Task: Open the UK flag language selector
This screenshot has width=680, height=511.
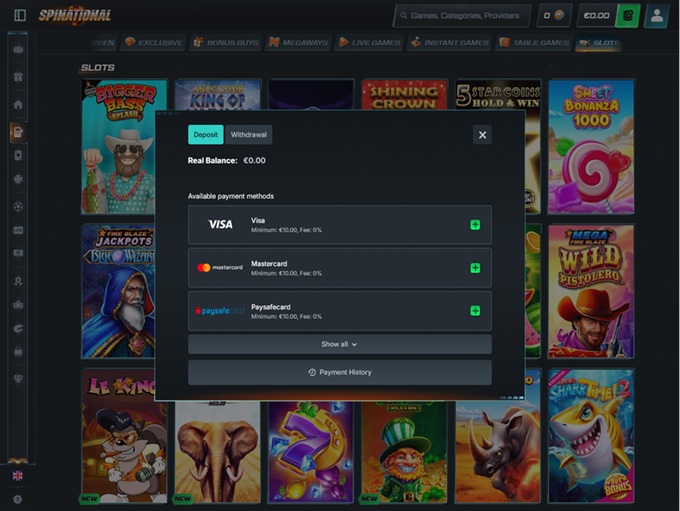Action: [17, 476]
